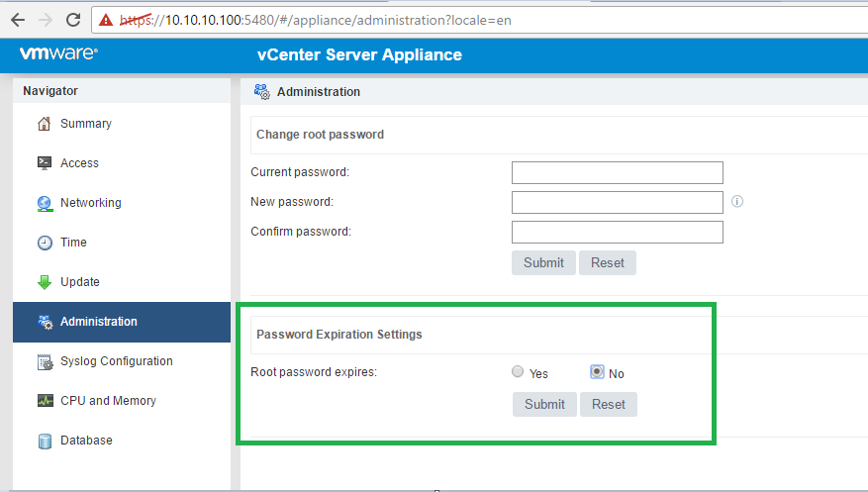
Task: Click the Administration users gear icon in Navigator
Action: coord(45,322)
